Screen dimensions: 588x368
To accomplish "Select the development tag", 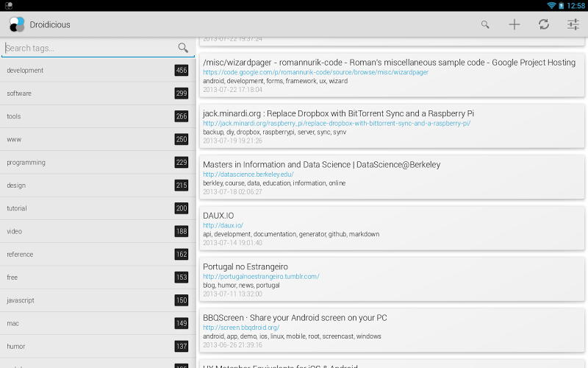I will tap(98, 70).
